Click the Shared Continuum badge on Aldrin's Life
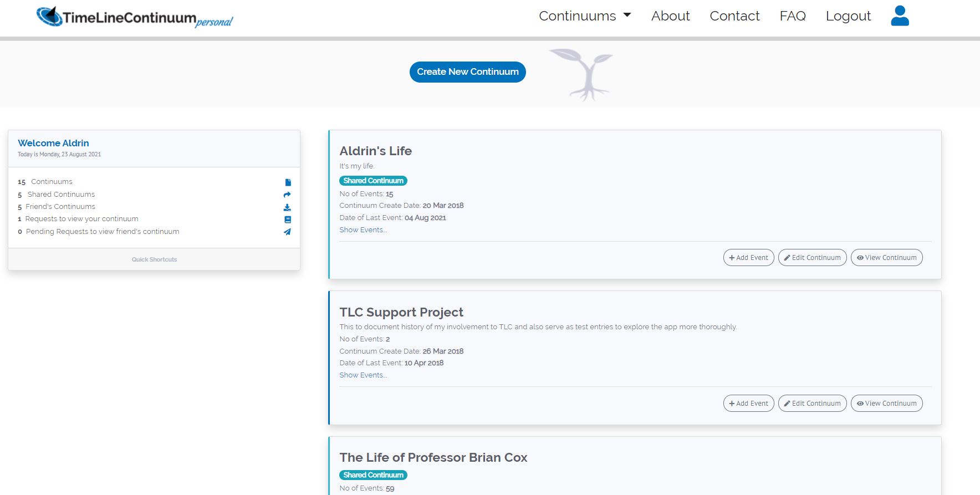 (373, 181)
